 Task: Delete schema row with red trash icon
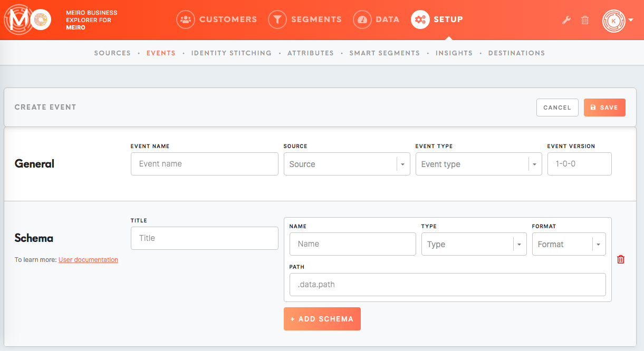coord(621,259)
